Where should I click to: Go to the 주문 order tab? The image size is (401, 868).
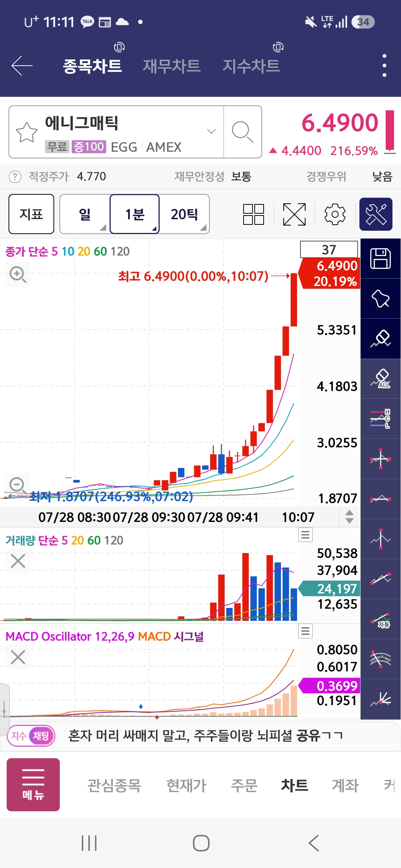244,785
